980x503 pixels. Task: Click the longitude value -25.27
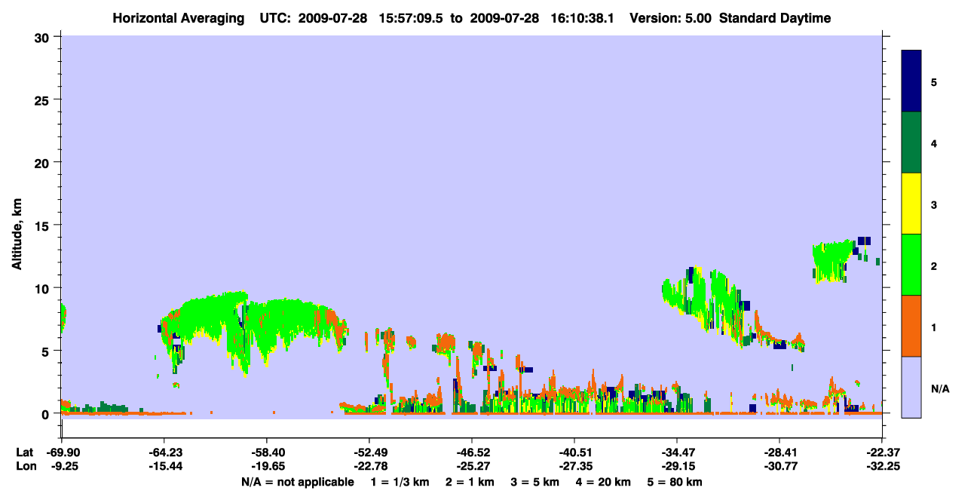(x=472, y=467)
